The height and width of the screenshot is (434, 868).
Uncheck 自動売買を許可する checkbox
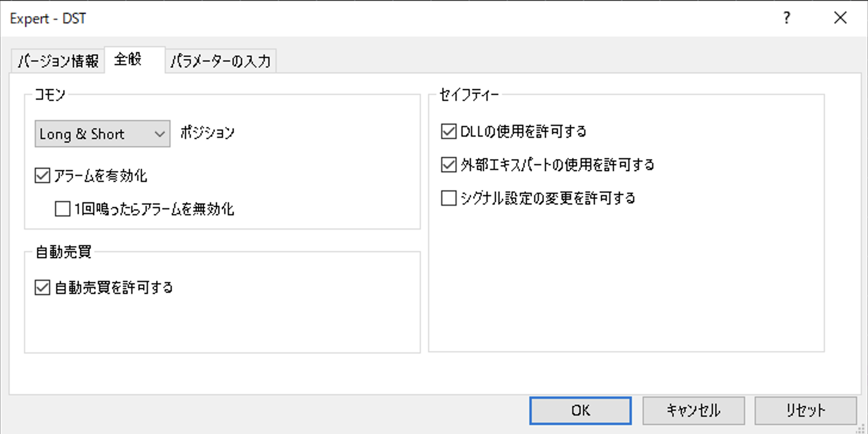tap(42, 288)
